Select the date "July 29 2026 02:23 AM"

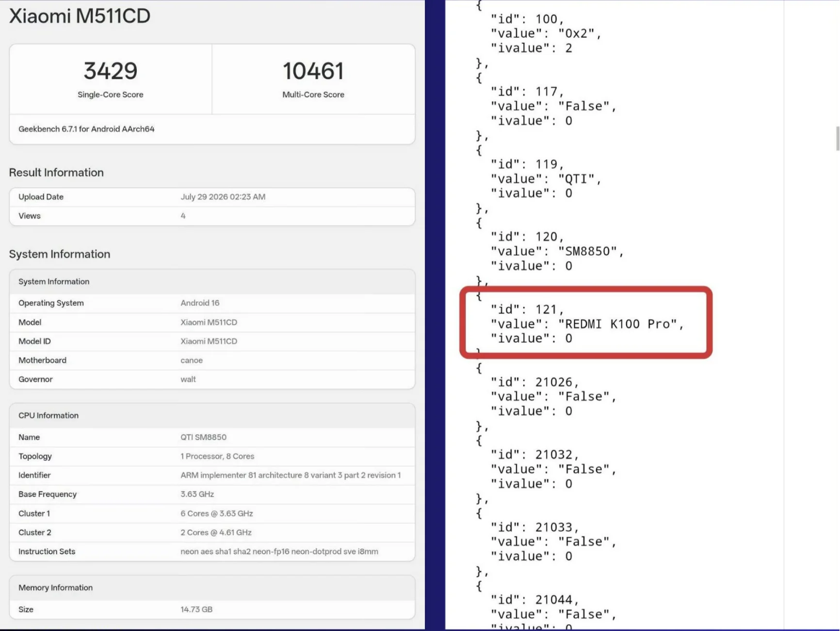tap(223, 197)
